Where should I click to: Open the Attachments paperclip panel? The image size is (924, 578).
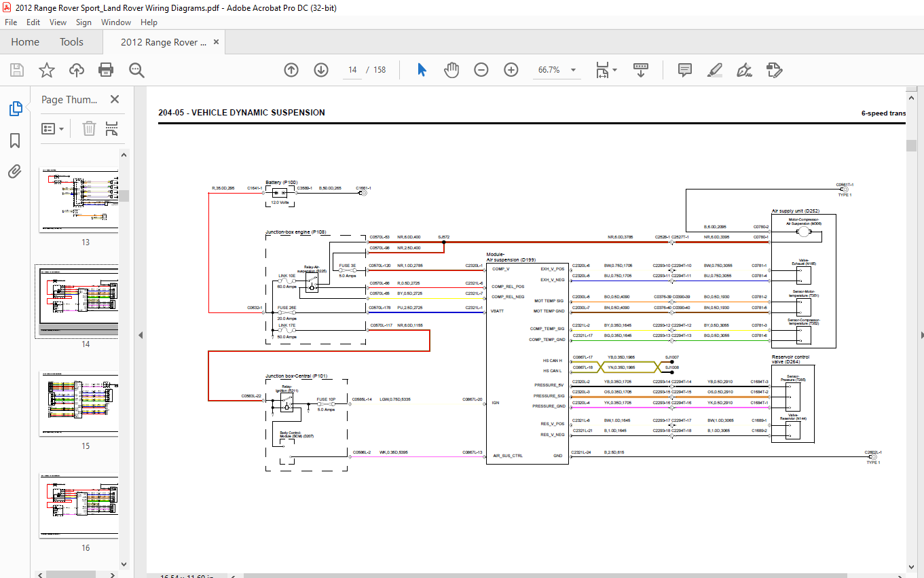click(15, 171)
